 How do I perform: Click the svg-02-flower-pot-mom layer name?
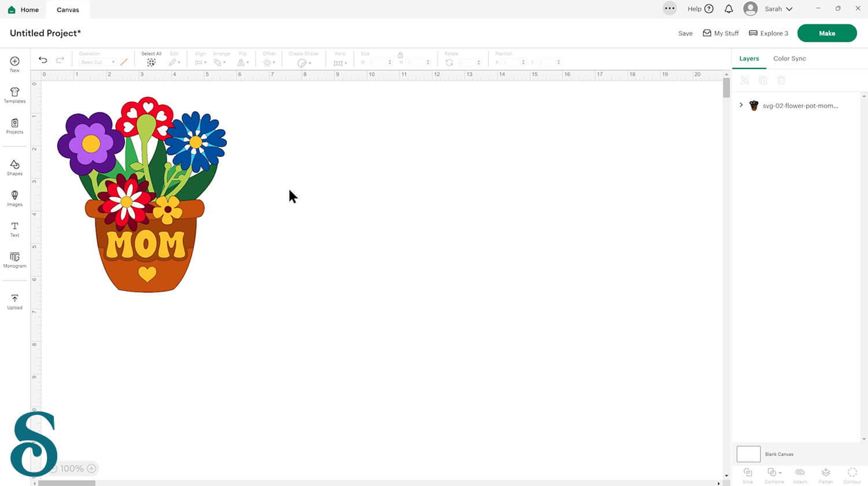800,106
